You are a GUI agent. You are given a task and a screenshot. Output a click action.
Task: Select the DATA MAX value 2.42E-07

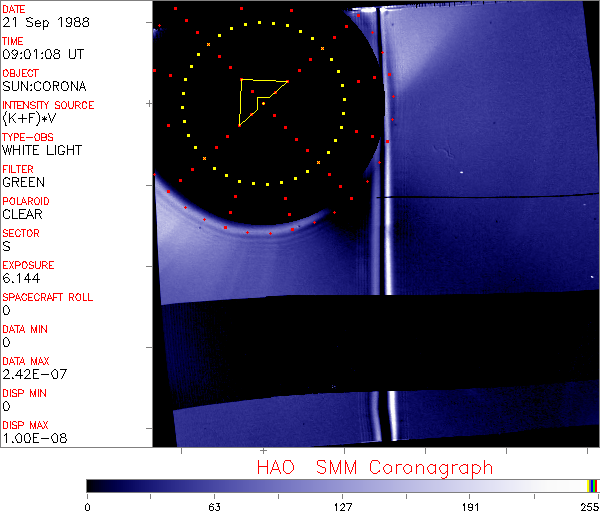pos(30,375)
